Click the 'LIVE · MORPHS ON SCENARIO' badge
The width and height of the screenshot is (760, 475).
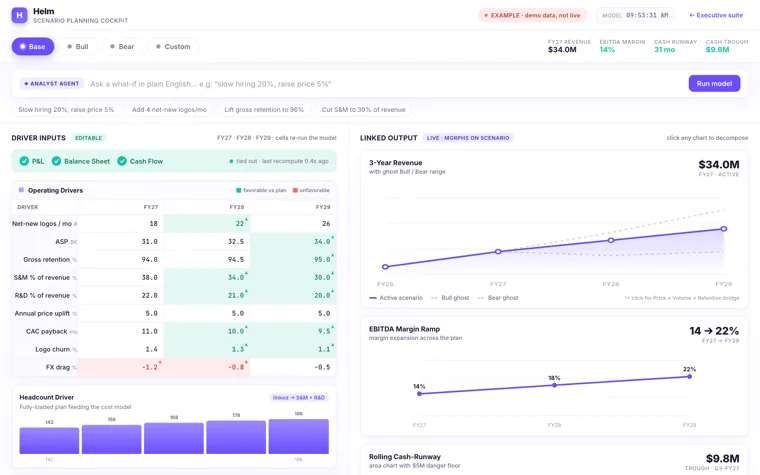click(x=468, y=138)
